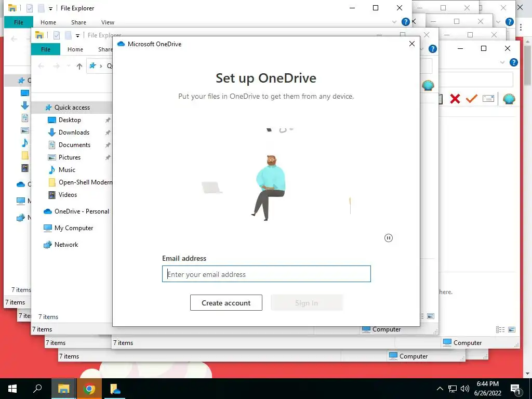Click Back arrow in toolbar containing Up arrow

coord(41,66)
